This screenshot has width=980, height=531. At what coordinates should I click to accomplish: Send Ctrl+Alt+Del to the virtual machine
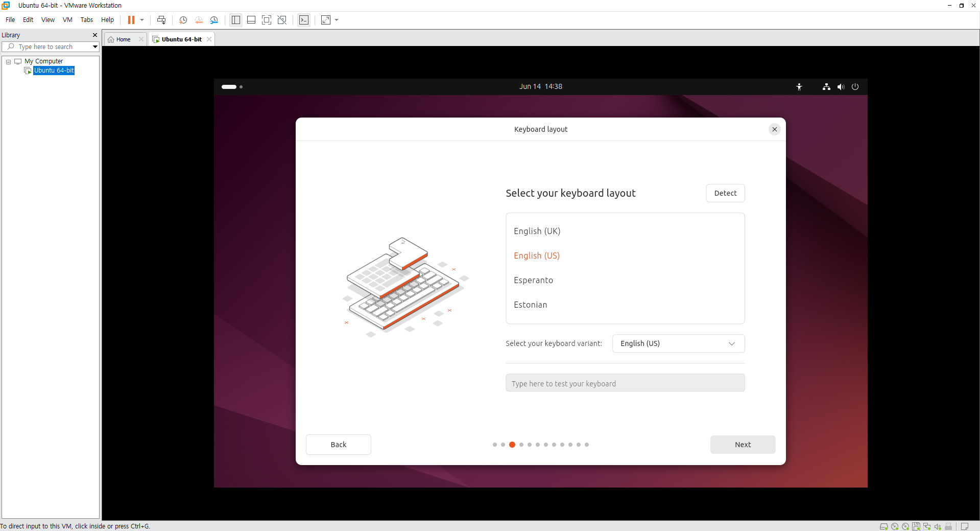[161, 20]
